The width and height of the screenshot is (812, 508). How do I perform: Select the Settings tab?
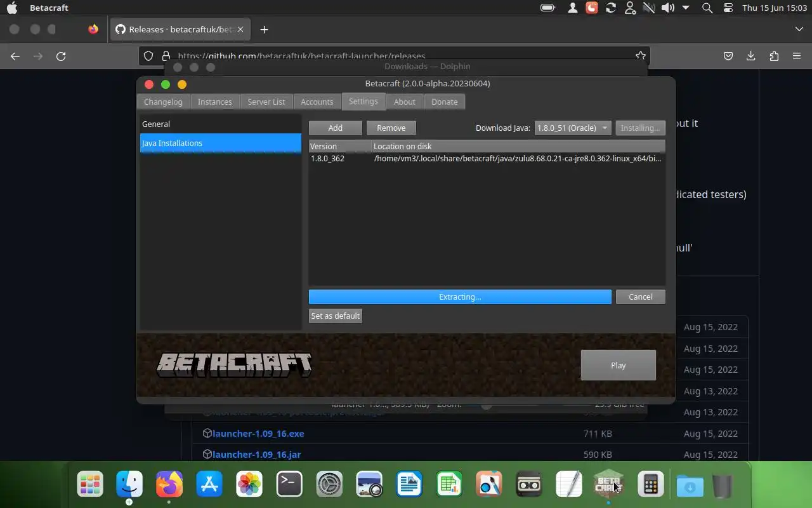tap(363, 101)
